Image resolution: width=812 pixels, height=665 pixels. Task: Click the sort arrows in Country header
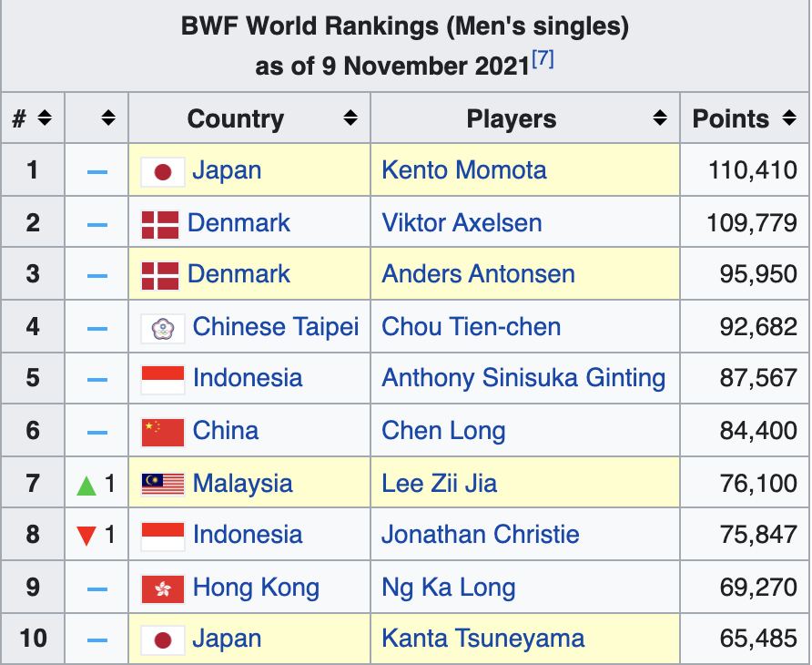[x=350, y=118]
